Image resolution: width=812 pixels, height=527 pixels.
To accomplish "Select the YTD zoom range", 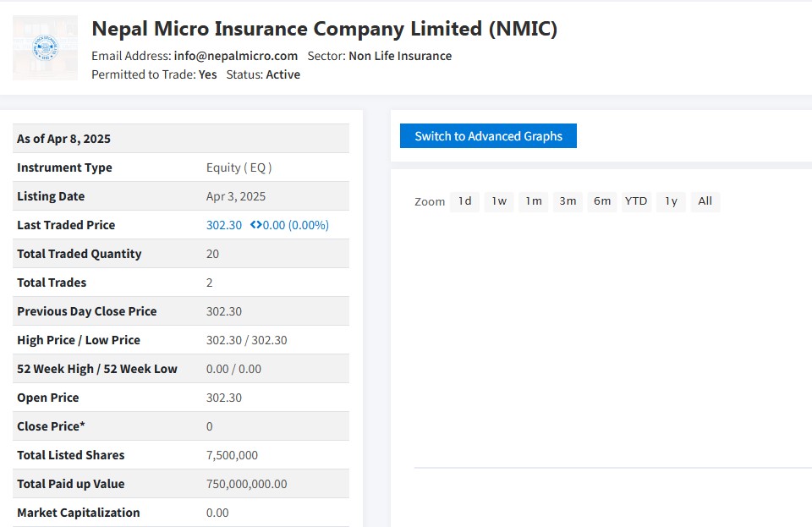I will coord(636,201).
